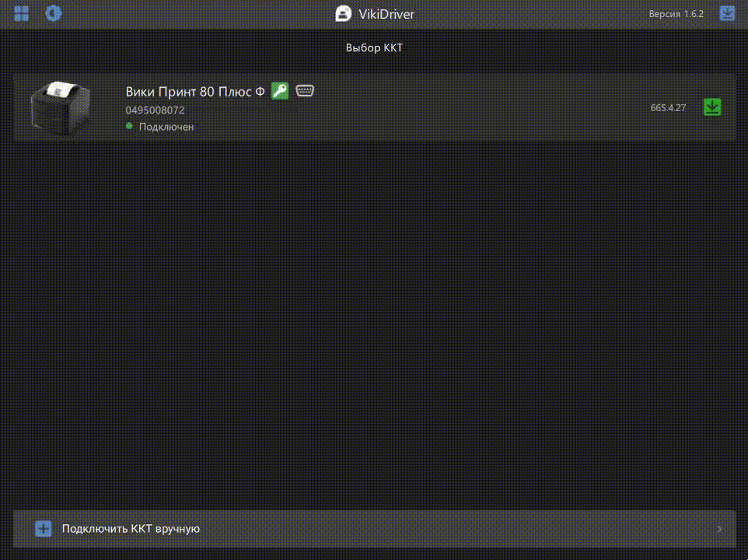Click the Подключен status label

pyautogui.click(x=166, y=127)
